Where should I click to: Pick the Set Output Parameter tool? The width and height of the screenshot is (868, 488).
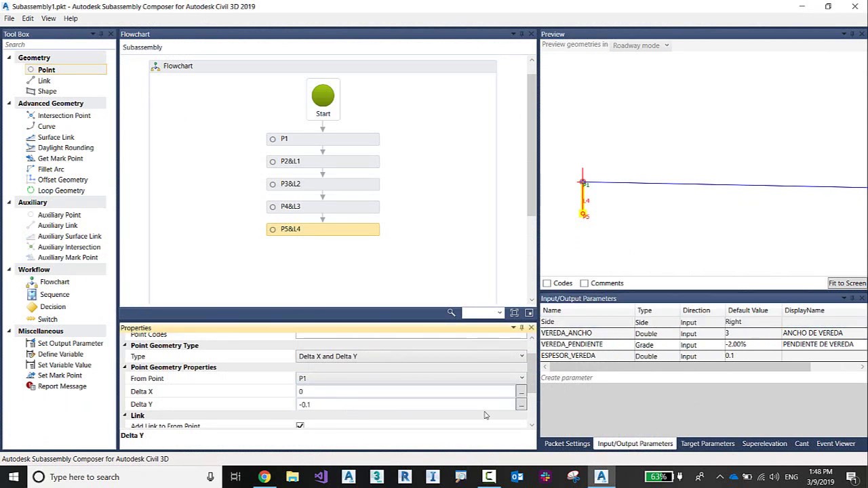[70, 344]
